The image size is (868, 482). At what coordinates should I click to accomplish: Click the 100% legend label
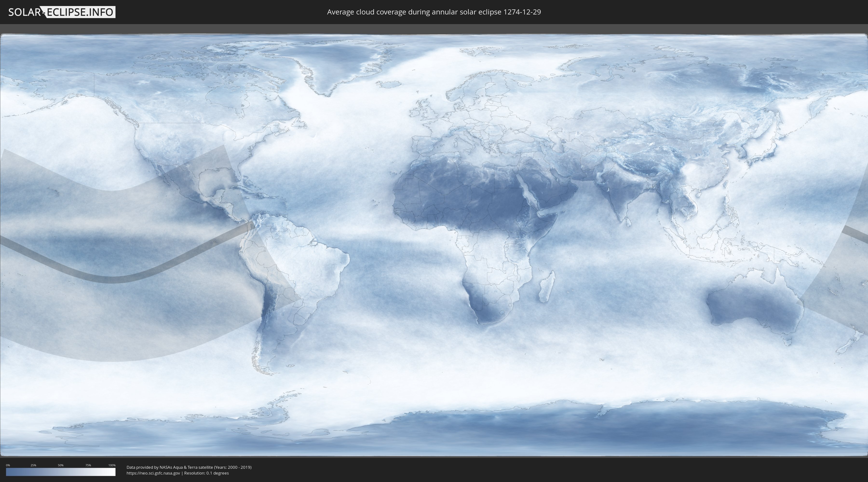(x=112, y=465)
